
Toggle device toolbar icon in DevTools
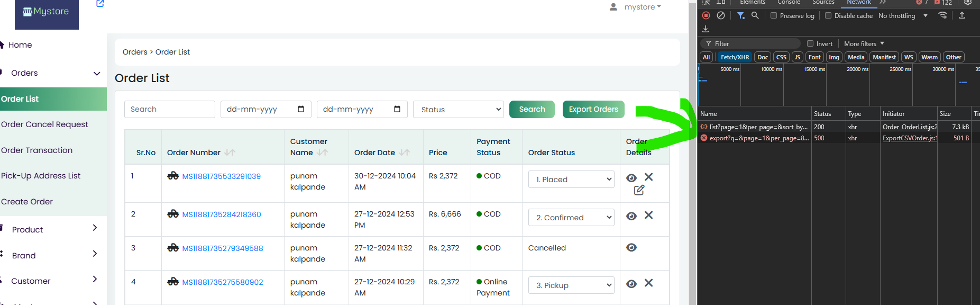(x=721, y=2)
